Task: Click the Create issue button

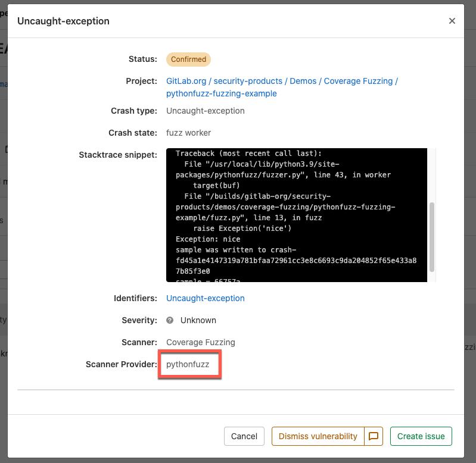Action: 421,436
